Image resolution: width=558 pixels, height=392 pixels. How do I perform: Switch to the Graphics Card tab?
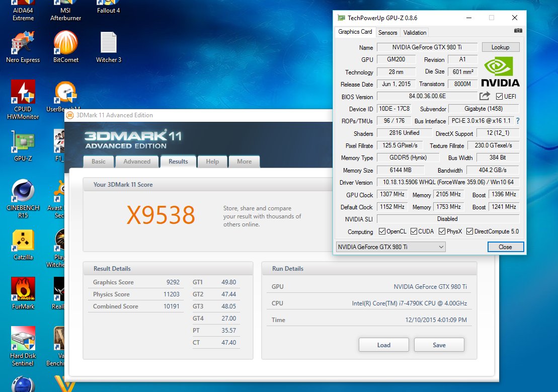coord(355,32)
